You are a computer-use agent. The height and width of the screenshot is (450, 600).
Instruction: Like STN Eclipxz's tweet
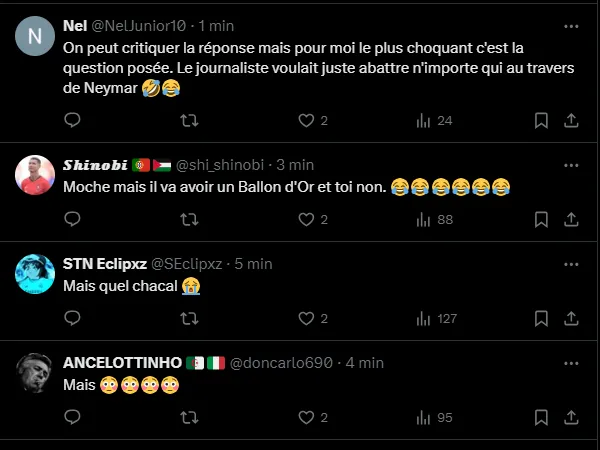pyautogui.click(x=307, y=318)
